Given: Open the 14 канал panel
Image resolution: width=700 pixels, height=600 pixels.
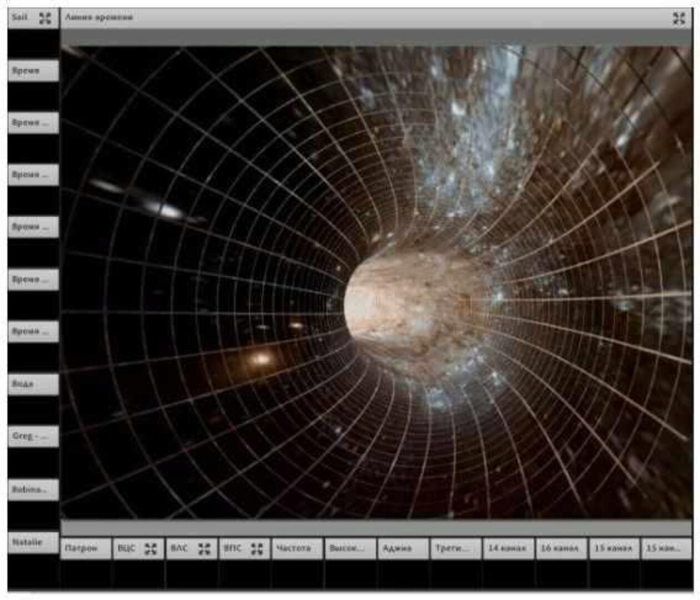Looking at the screenshot, I should click(x=508, y=548).
